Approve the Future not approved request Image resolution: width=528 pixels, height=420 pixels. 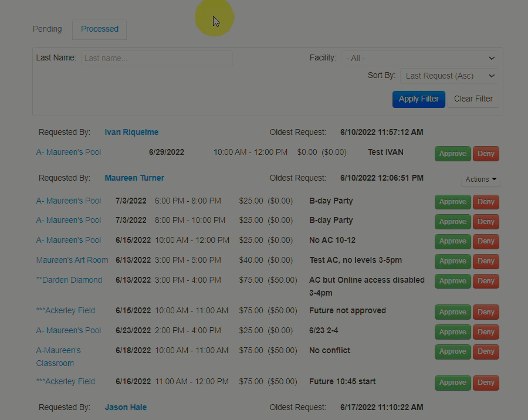(x=452, y=312)
